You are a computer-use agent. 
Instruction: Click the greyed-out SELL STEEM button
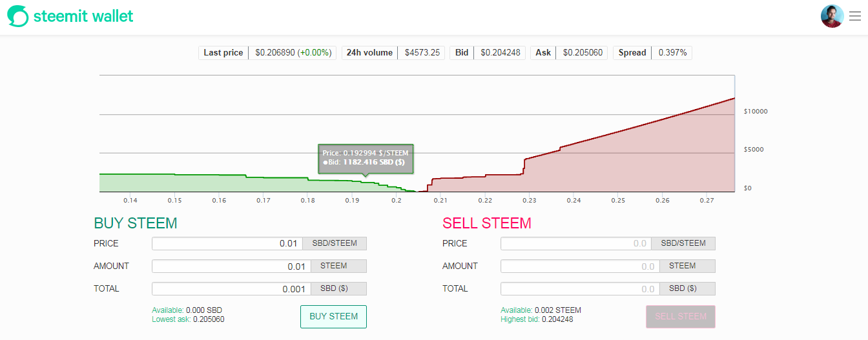[x=681, y=317]
